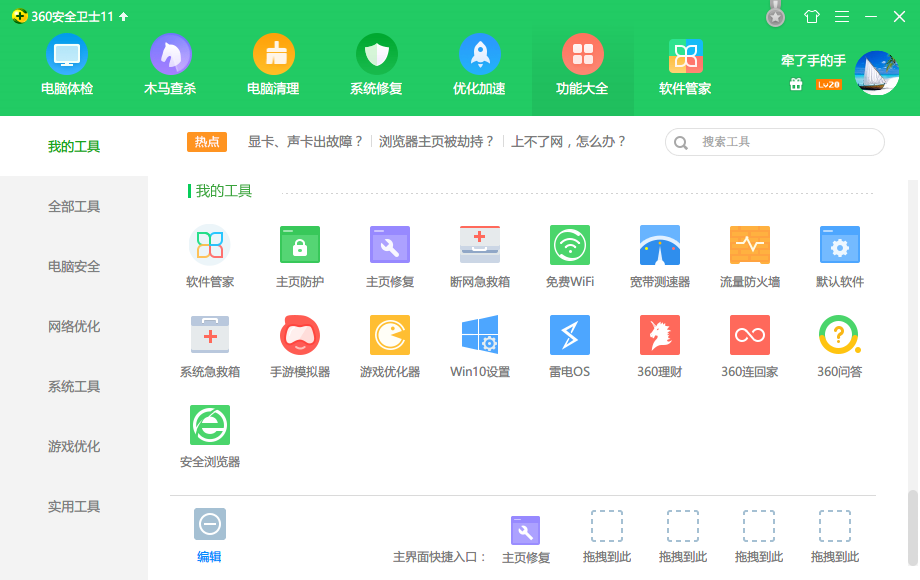Click the first 拖拽到此 placeholder slot
Image resolution: width=920 pixels, height=580 pixels.
(607, 537)
